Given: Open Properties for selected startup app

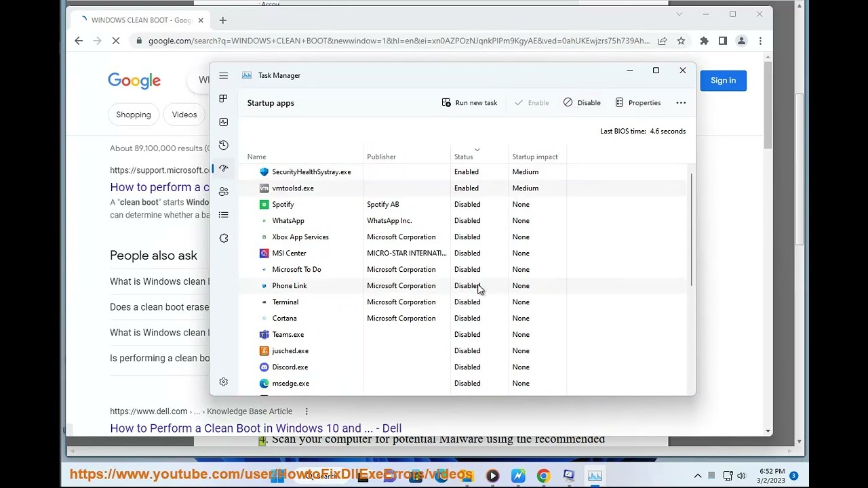Looking at the screenshot, I should coord(637,103).
